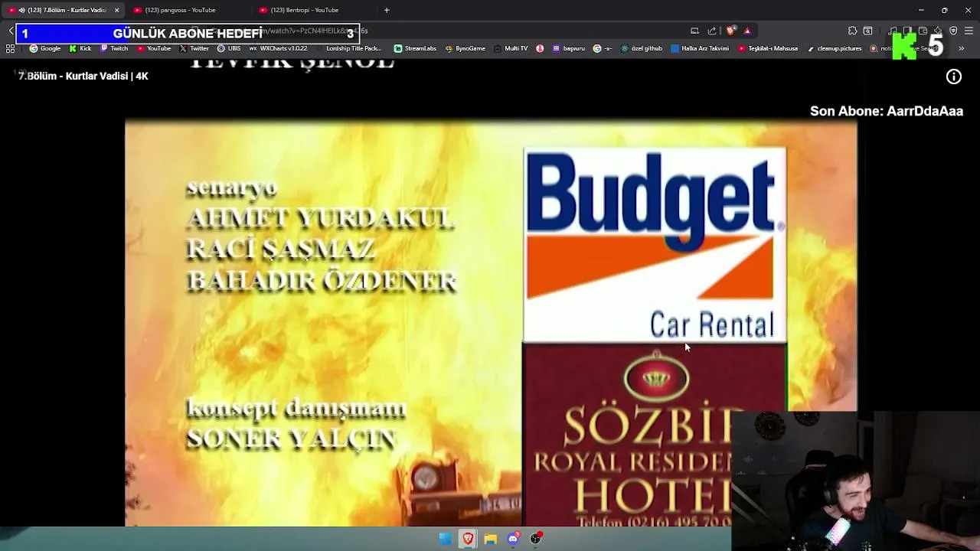This screenshot has width=980, height=551.
Task: Open a new browser tab
Action: pos(387,10)
